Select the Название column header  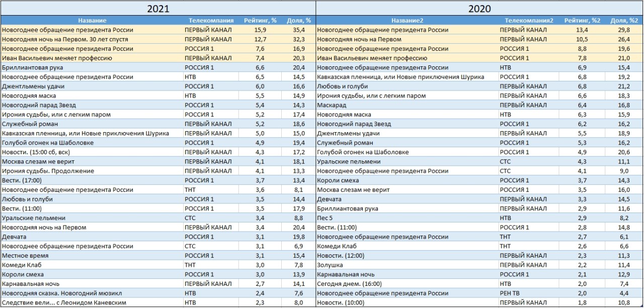coord(92,21)
